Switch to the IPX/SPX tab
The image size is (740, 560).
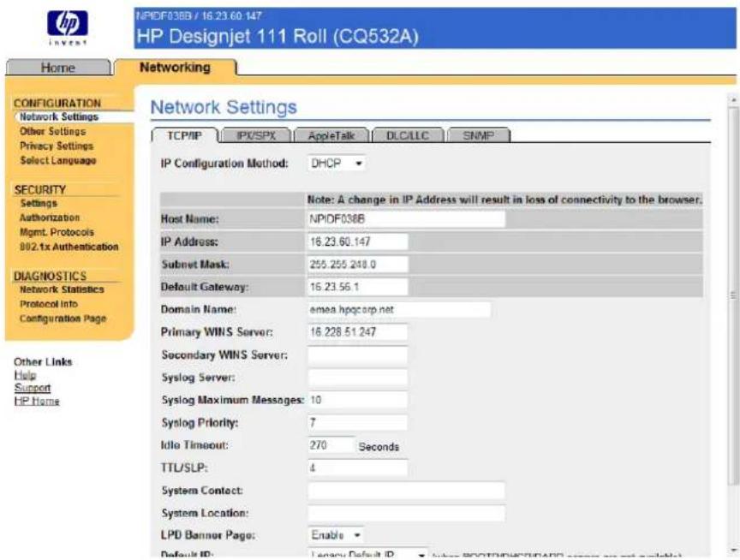click(256, 136)
